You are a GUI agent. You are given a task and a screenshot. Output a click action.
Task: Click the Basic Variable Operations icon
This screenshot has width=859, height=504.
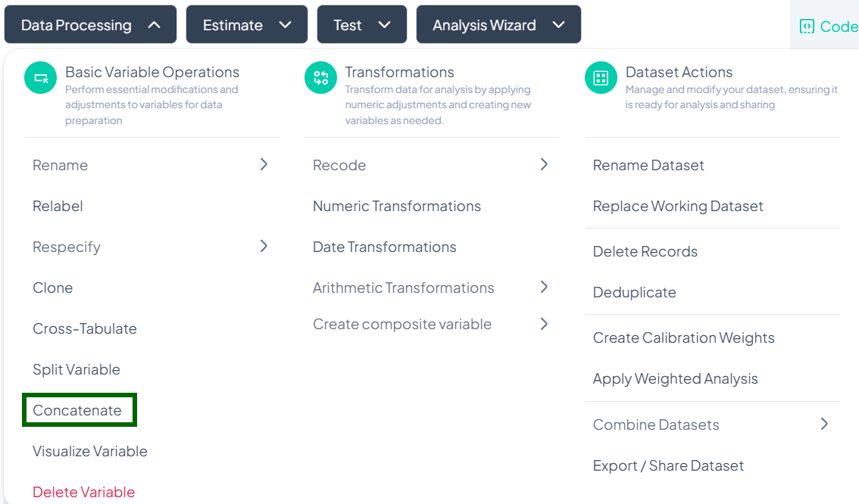click(x=41, y=78)
